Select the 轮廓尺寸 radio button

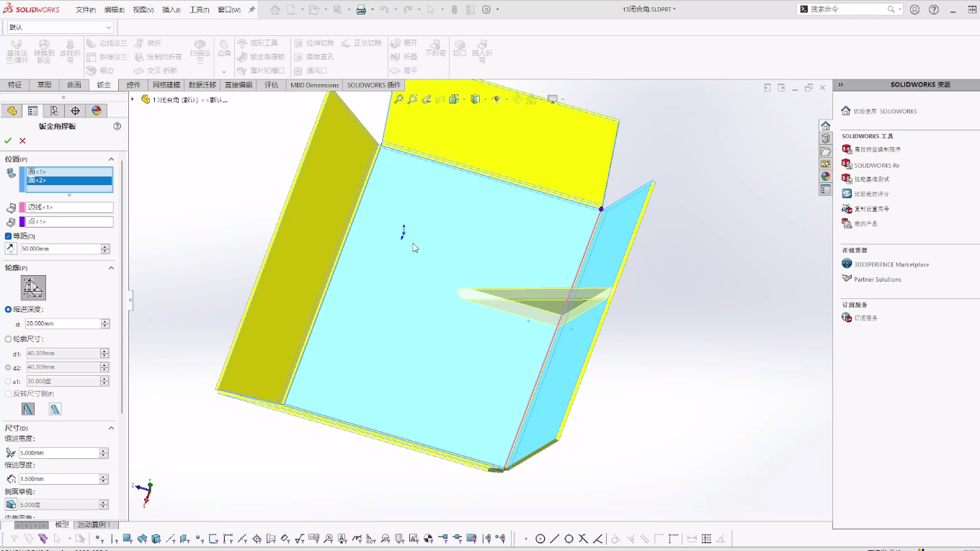pos(9,339)
